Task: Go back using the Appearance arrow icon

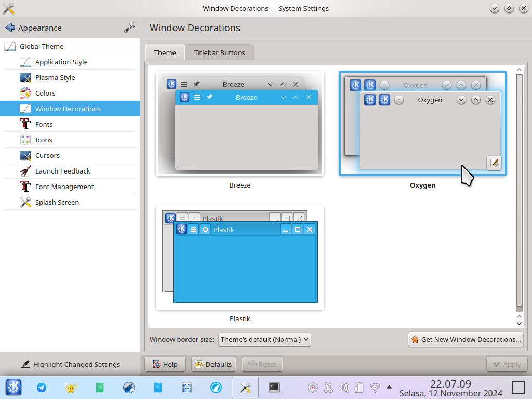Action: point(10,28)
